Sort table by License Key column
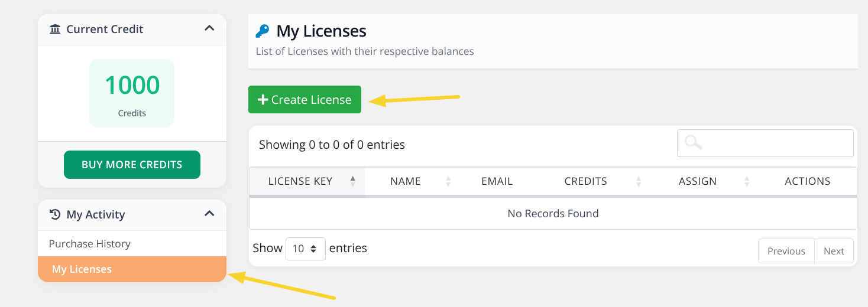The height and width of the screenshot is (307, 868). pyautogui.click(x=307, y=181)
